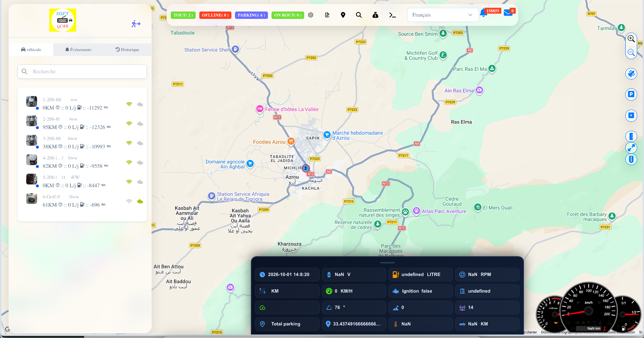Viewport: 644px width, 338px height.
Task: Activate the ruler measurement tool
Action: (631, 137)
